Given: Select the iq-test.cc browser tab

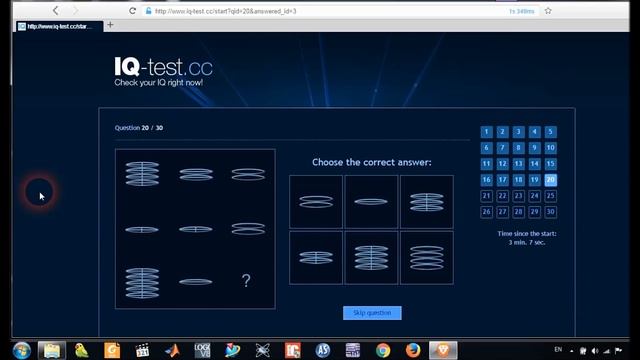Looking at the screenshot, I should (60, 27).
